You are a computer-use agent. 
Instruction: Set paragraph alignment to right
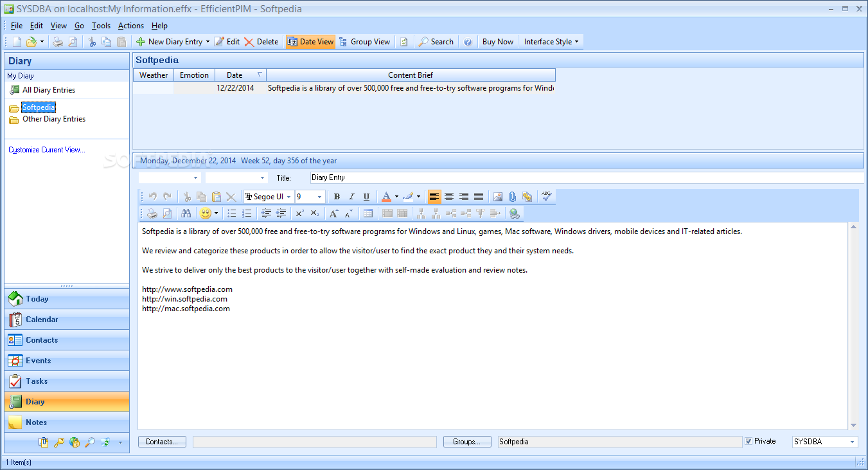click(464, 197)
